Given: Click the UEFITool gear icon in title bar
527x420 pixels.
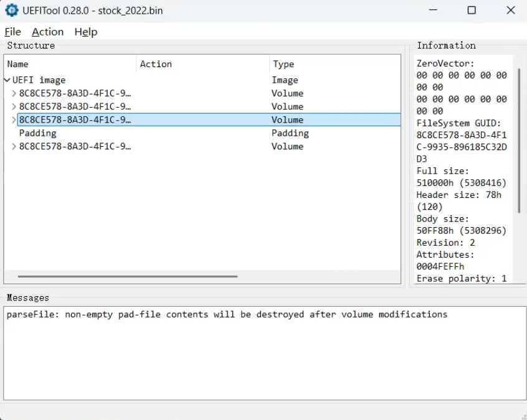Looking at the screenshot, I should pos(12,10).
